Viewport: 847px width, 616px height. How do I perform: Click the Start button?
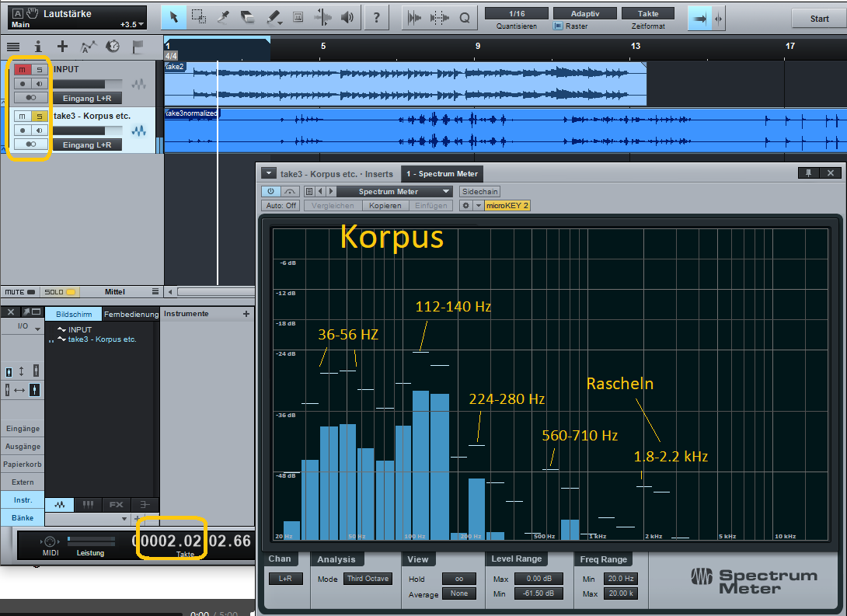[x=819, y=19]
